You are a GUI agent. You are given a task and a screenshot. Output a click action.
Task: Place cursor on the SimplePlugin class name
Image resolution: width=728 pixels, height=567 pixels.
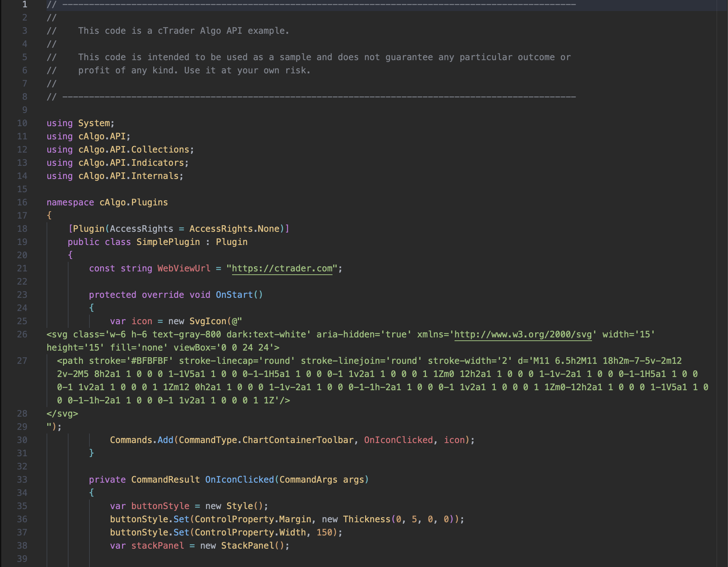tap(168, 242)
